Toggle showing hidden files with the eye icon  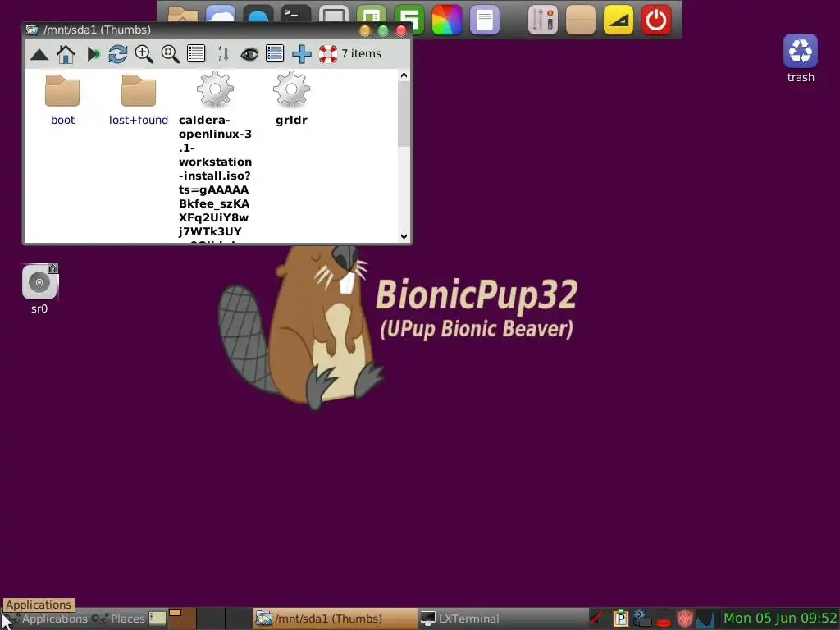pyautogui.click(x=249, y=54)
